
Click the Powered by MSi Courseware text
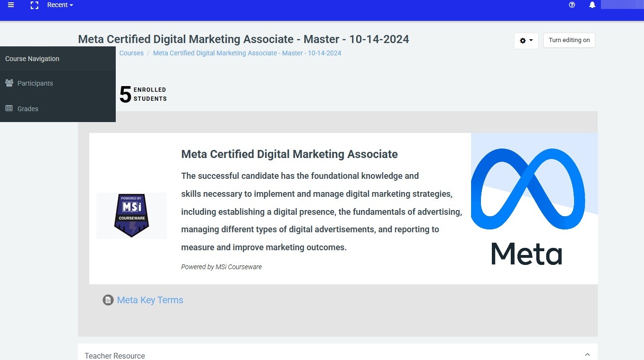(x=222, y=267)
